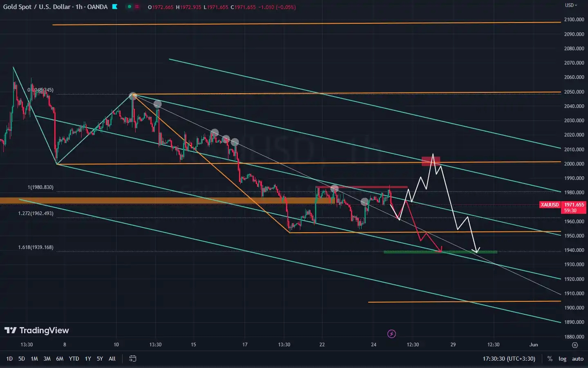This screenshot has width=588, height=368.
Task: Click the 1(1980.830) Fibonacci label
Action: pyautogui.click(x=40, y=187)
